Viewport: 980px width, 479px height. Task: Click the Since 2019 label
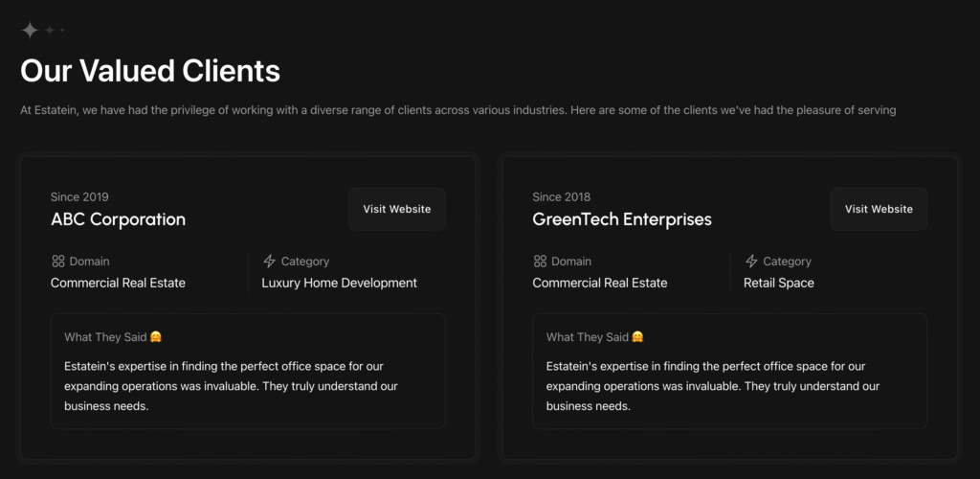point(79,197)
